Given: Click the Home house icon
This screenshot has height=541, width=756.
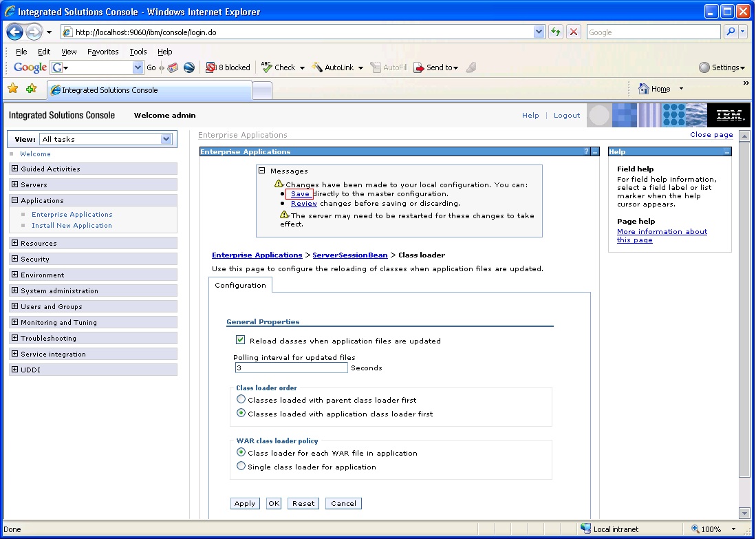Looking at the screenshot, I should [x=643, y=89].
